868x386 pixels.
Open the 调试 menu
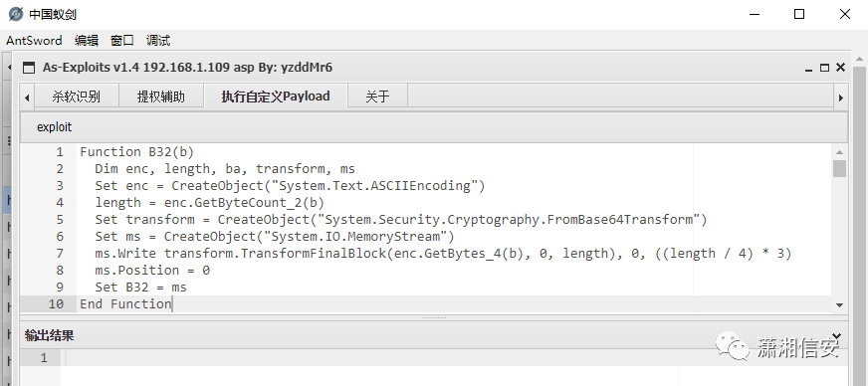pos(157,41)
